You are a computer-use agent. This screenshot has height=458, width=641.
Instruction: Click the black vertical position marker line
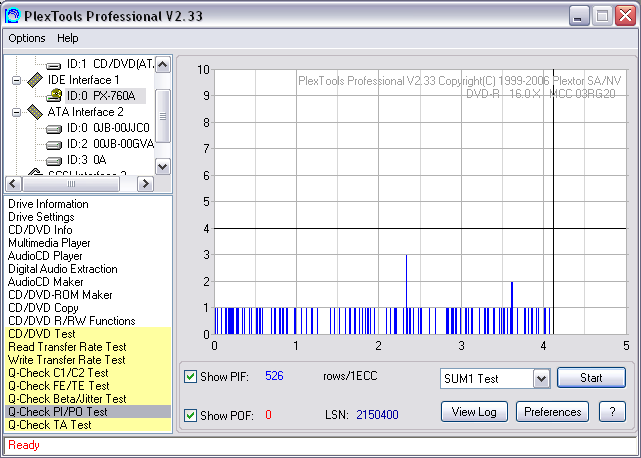point(554,202)
